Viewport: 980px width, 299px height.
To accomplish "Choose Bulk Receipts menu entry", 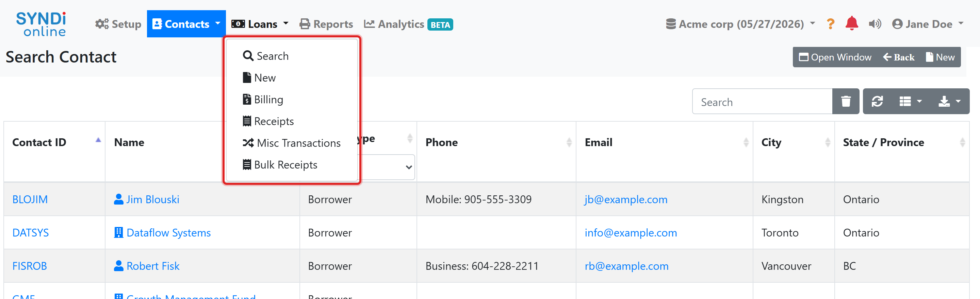I will pos(280,164).
